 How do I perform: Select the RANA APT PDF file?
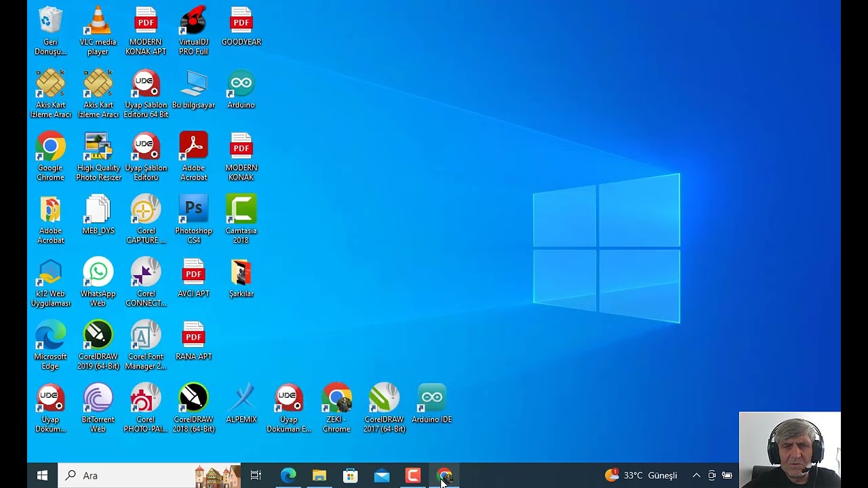(x=193, y=342)
